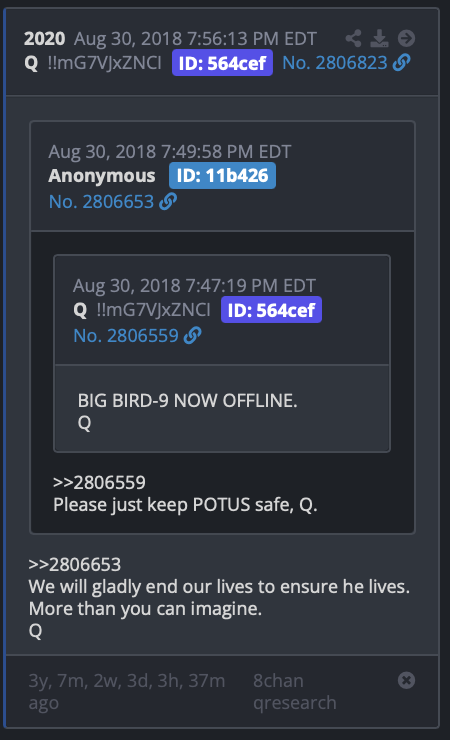Click post number 2020 in header
450x740 pixels.
coord(45,39)
